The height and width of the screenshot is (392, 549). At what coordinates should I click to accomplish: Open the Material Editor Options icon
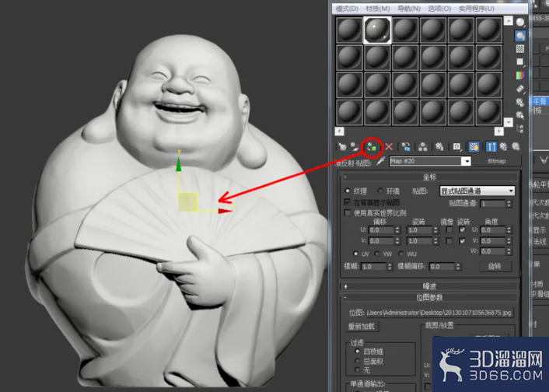[x=520, y=103]
